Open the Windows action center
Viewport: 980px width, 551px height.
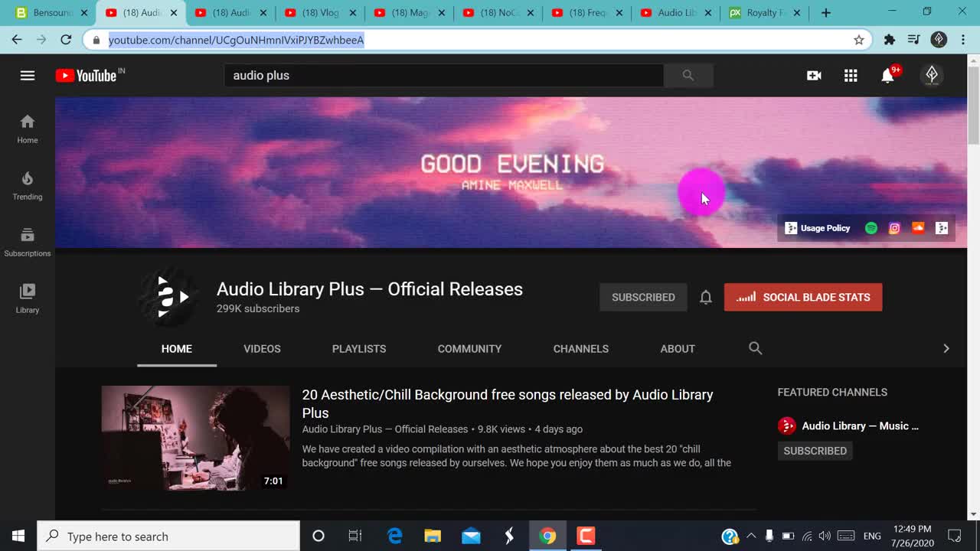point(955,536)
